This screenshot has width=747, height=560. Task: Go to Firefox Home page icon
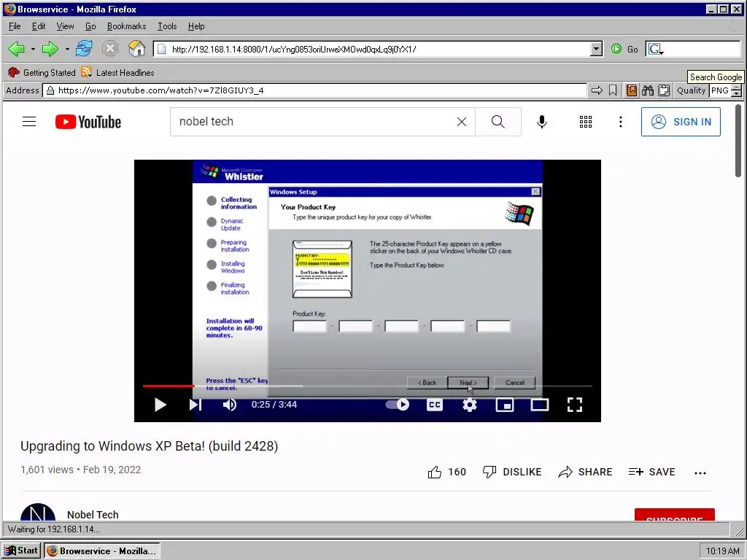point(136,49)
